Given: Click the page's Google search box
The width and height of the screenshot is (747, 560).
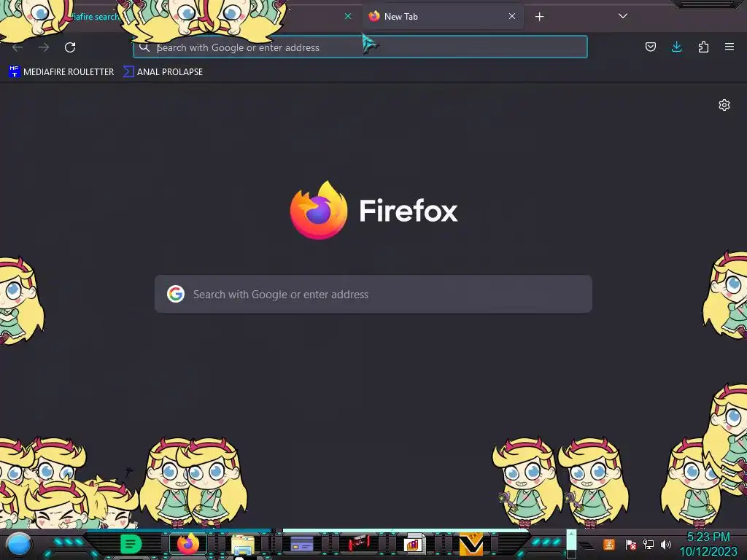Looking at the screenshot, I should [373, 295].
